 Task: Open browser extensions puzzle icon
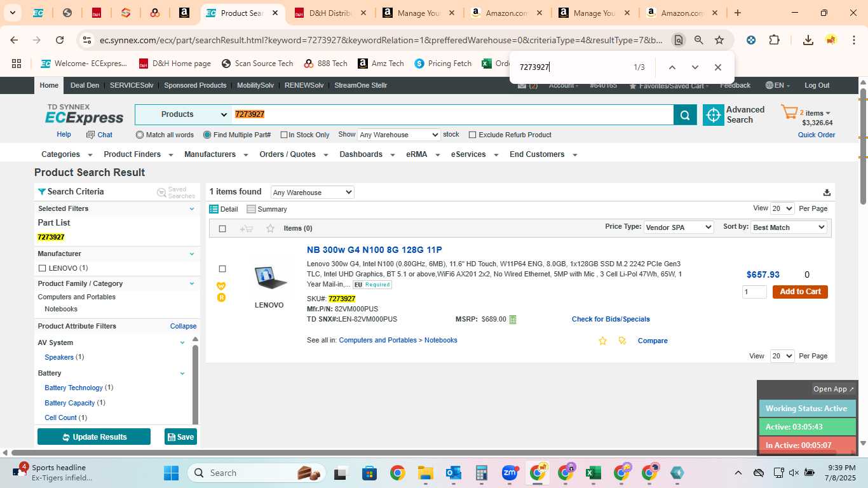pyautogui.click(x=774, y=40)
